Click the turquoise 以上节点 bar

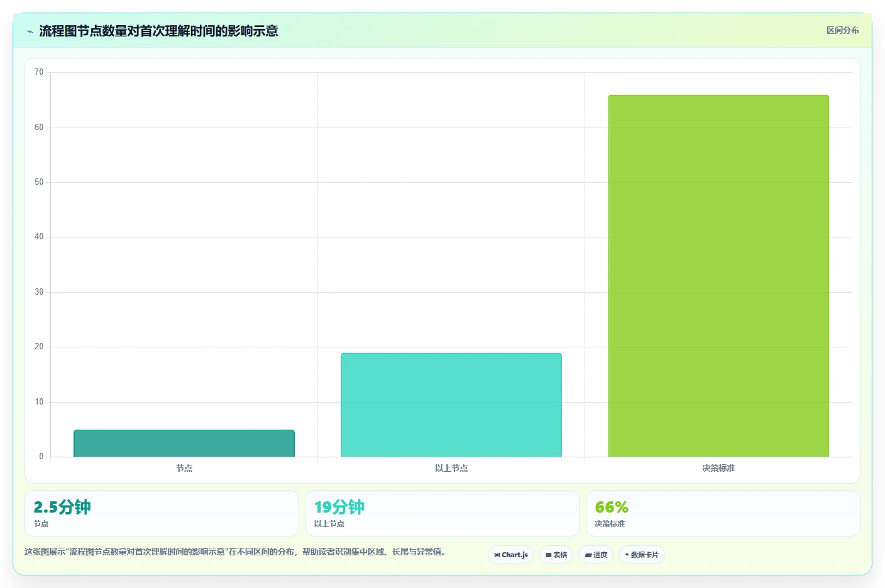[451, 405]
